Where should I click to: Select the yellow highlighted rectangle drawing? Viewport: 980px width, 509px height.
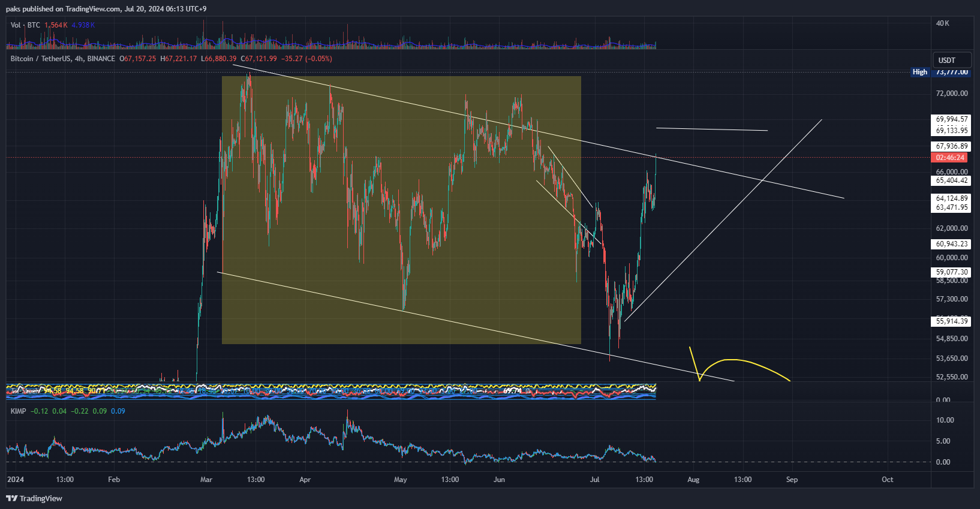pos(401,210)
